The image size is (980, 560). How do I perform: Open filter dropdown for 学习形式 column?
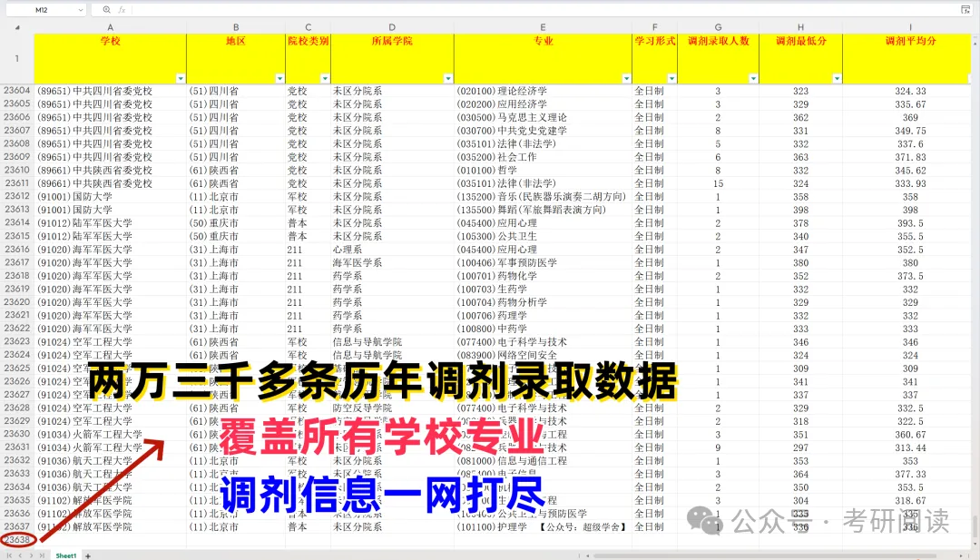tap(671, 78)
